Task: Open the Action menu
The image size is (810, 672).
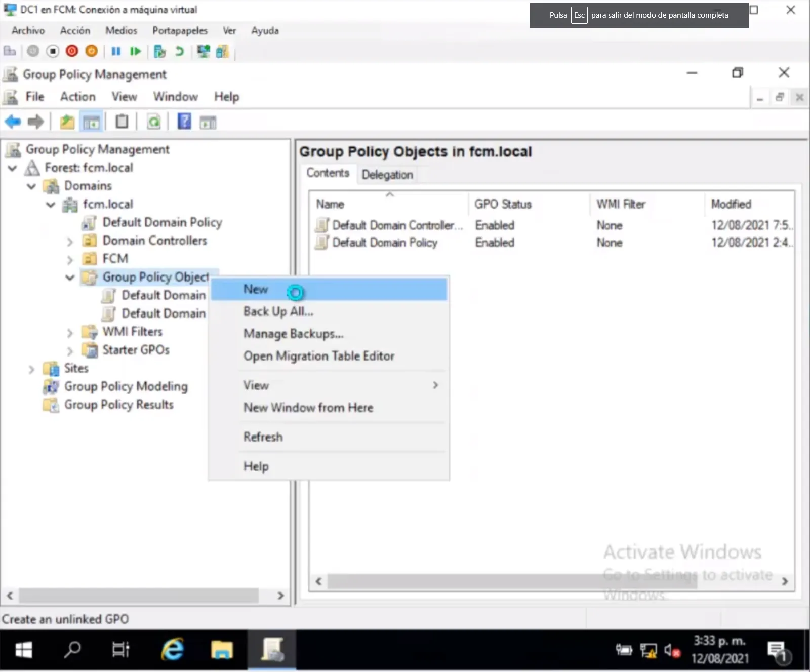Action: (77, 97)
